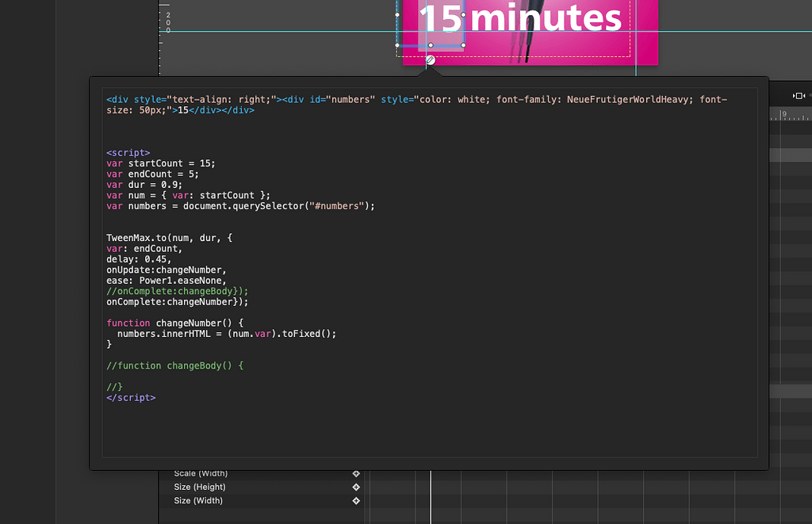812x524 pixels.
Task: Click the keyframe diamond for Size (Width)
Action: coord(355,500)
